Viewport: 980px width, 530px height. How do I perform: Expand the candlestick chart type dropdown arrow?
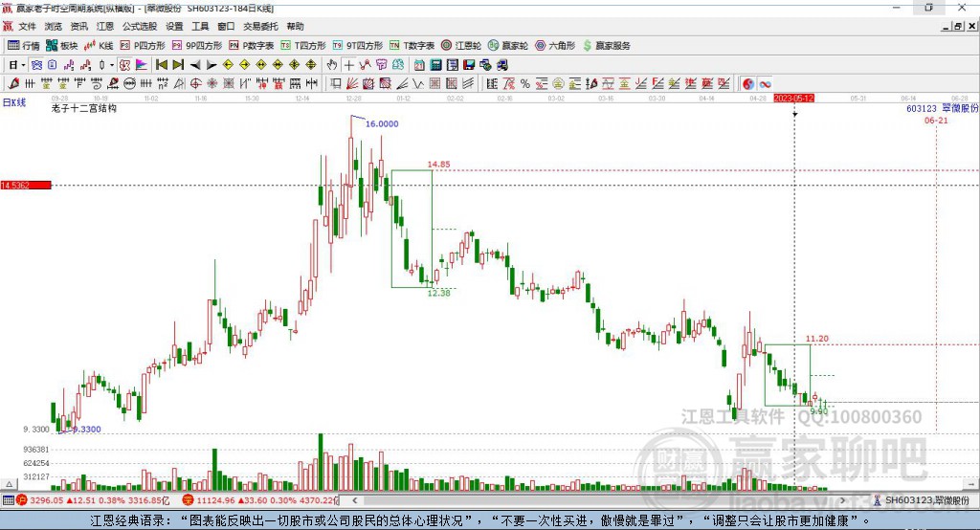111,65
